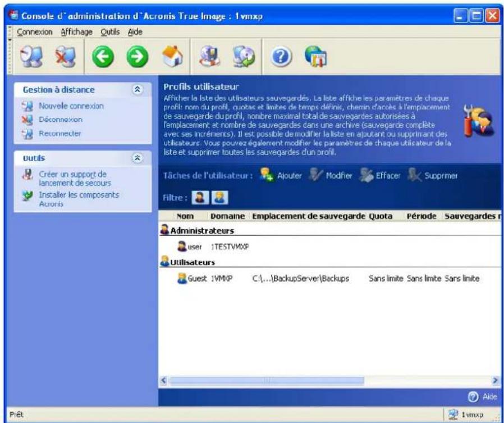Collapse the Gestion à distance panel

[138, 89]
